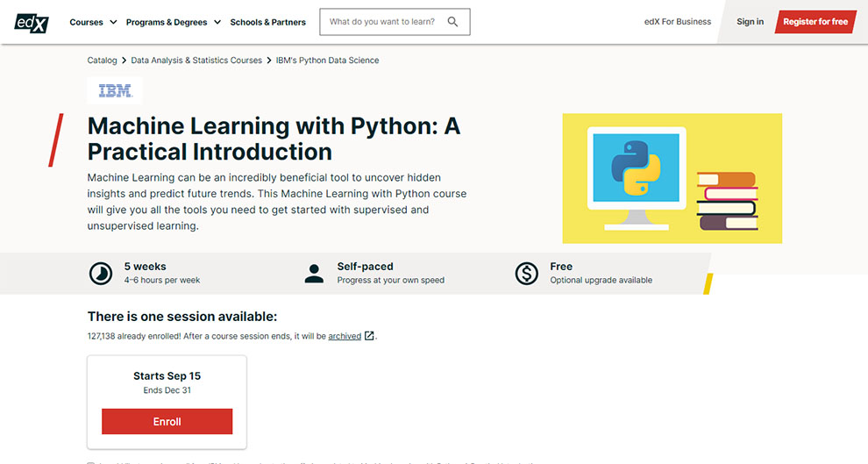Viewport: 868px width, 464px height.
Task: Click the course title heading
Action: tap(274, 139)
